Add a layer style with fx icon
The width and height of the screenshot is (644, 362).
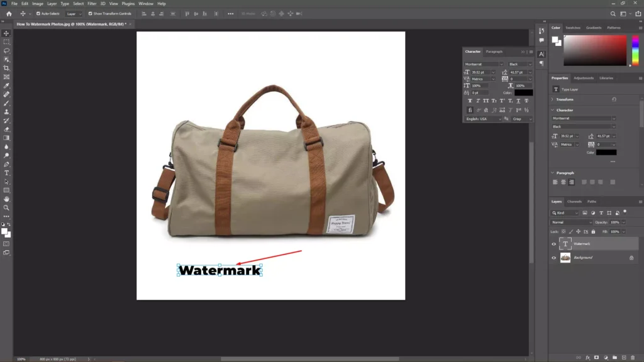coord(588,358)
